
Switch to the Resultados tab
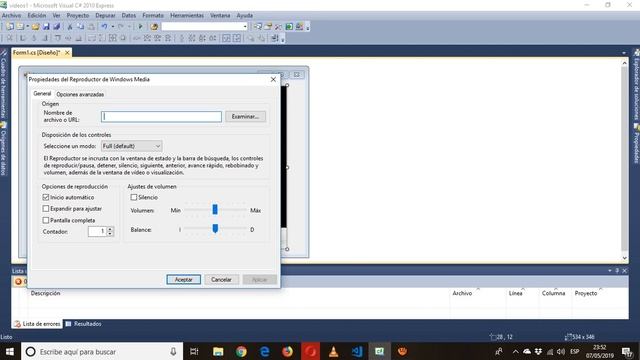(x=84, y=324)
